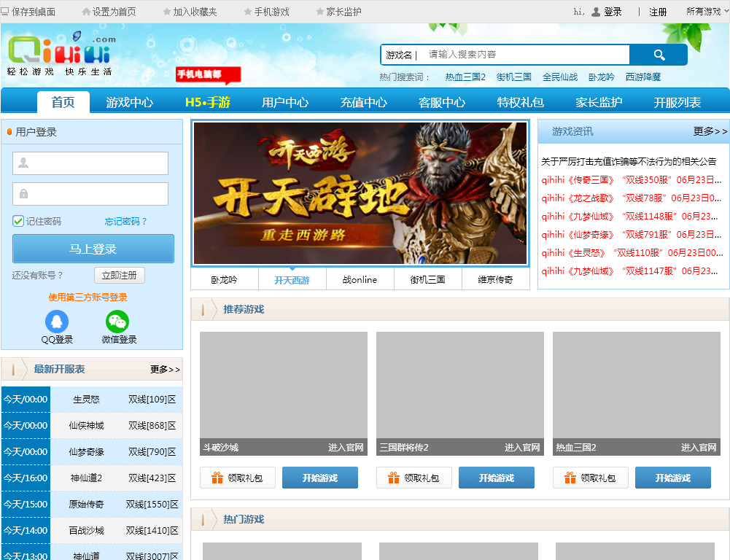The width and height of the screenshot is (730, 560).
Task: Click the WeChat login icon
Action: [x=117, y=322]
